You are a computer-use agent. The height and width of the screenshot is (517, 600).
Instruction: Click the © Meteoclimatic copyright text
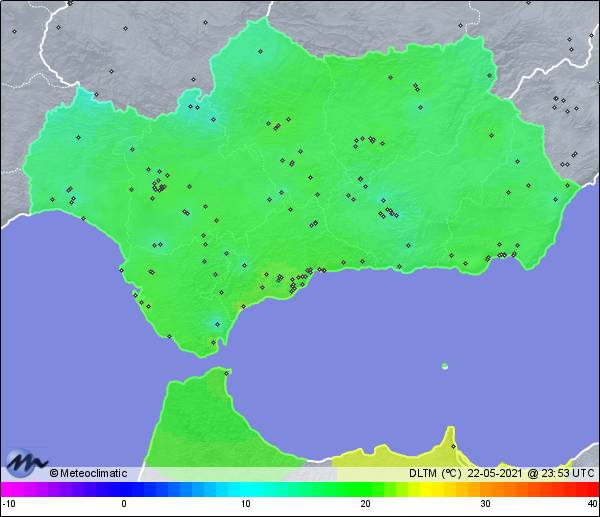click(89, 473)
